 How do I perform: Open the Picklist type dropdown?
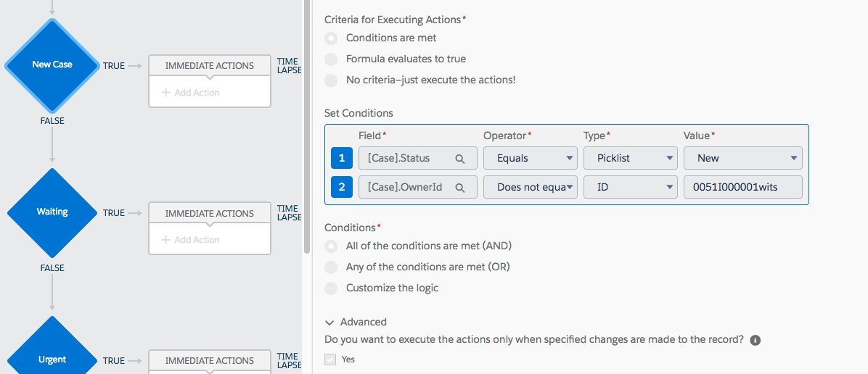tap(630, 158)
